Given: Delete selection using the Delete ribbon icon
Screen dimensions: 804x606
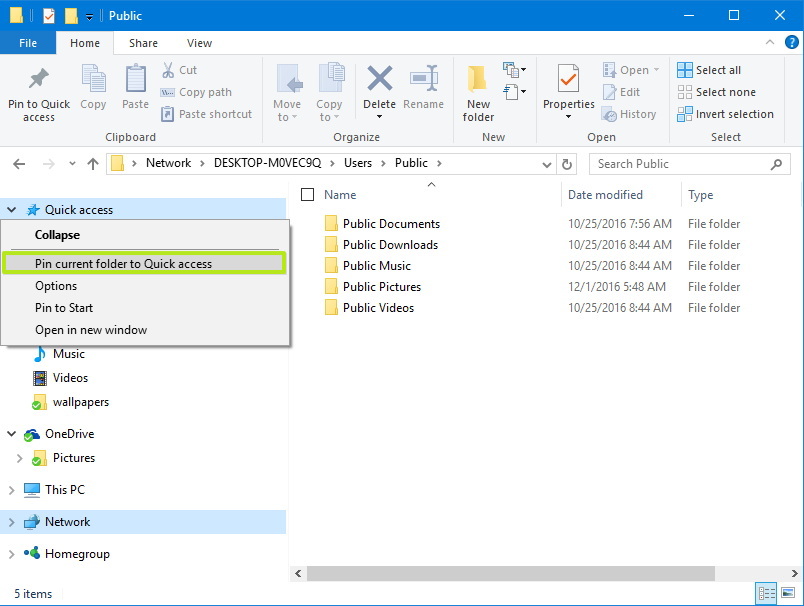Looking at the screenshot, I should [x=379, y=90].
